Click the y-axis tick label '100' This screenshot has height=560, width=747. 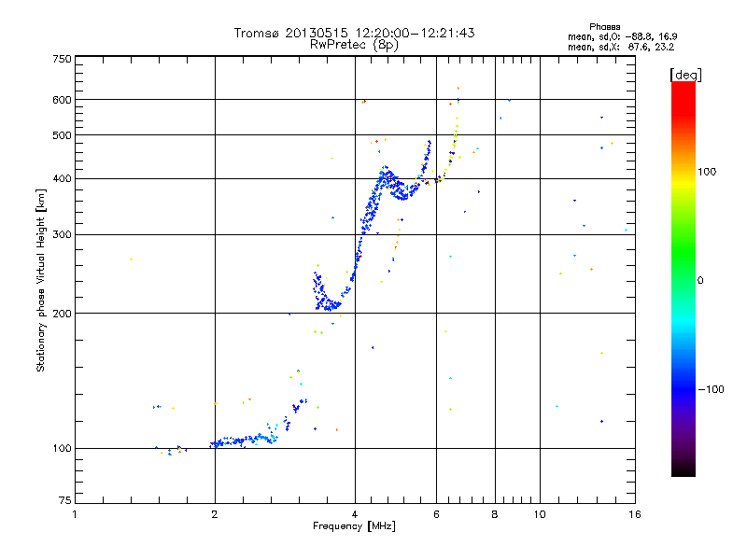pyautogui.click(x=62, y=449)
